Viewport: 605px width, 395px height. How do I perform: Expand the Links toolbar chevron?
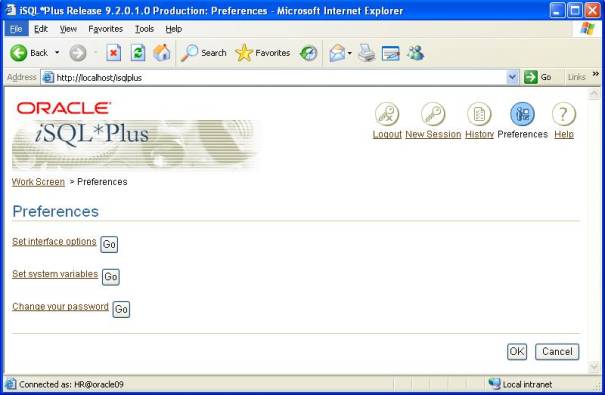click(596, 74)
